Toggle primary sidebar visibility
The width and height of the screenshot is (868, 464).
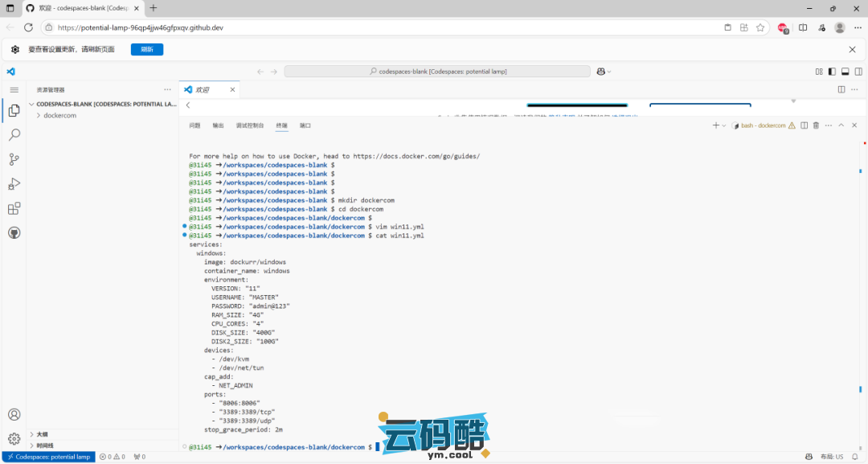pyautogui.click(x=832, y=72)
